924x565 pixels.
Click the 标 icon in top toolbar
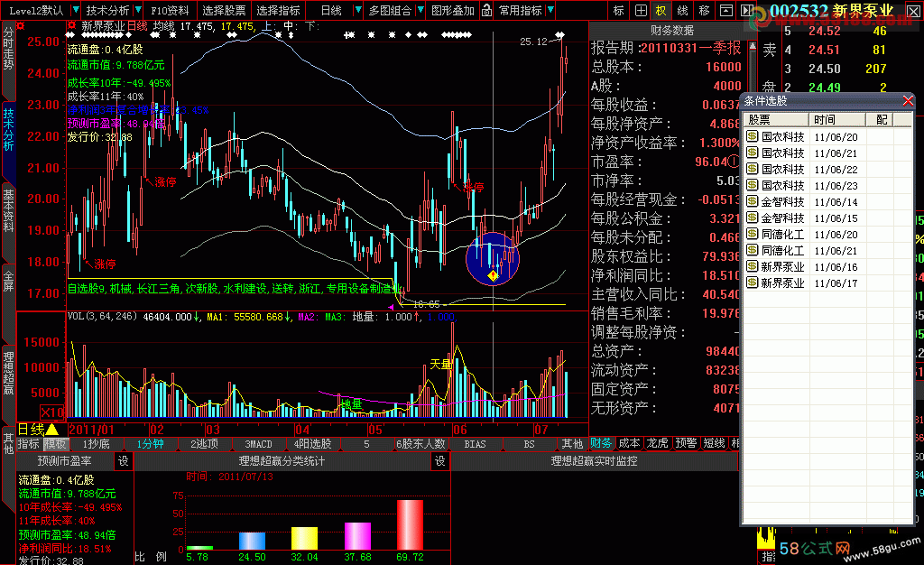coord(618,11)
